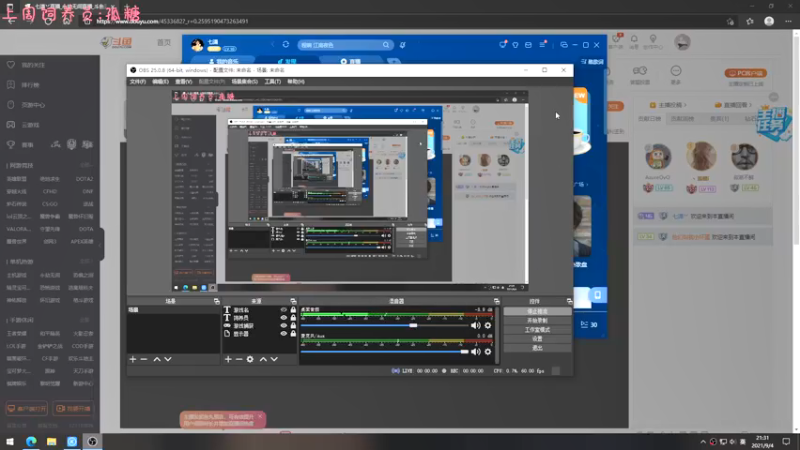
Task: Click trophy icon in website left sidebar
Action: (x=11, y=145)
